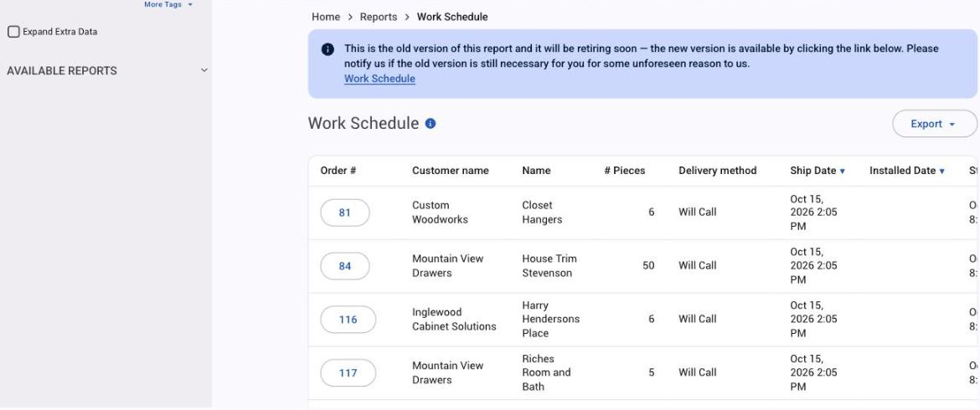Click the ship date in order 116 row
The image size is (980, 410).
tap(813, 319)
